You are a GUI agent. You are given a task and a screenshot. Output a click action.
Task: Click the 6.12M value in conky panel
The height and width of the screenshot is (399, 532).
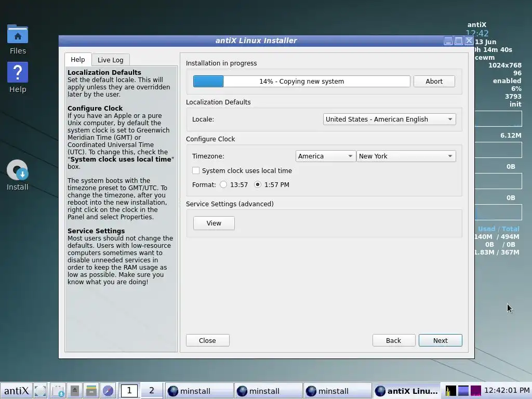[511, 136]
